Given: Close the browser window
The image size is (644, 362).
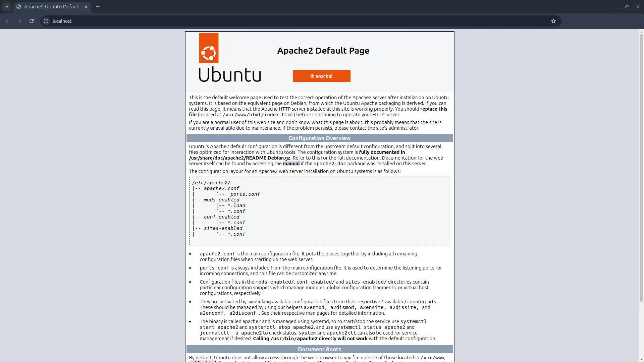Looking at the screenshot, I should coord(638,7).
